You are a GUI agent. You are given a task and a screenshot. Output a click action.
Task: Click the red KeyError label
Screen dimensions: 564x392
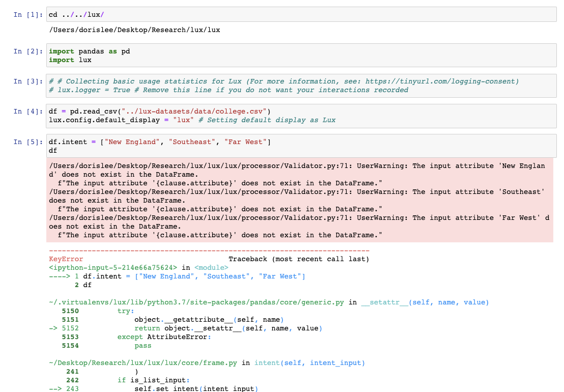coord(66,259)
